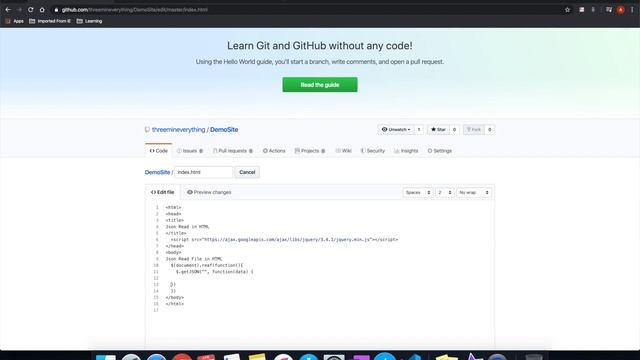
Task: Open the DemoSite breadcrumb link
Action: (x=157, y=172)
